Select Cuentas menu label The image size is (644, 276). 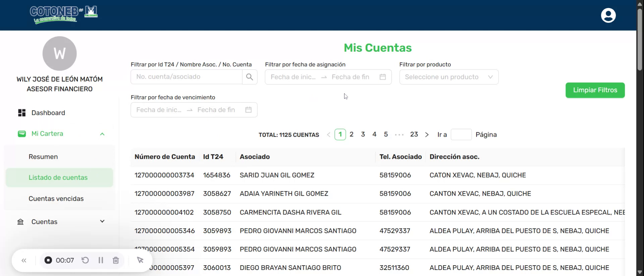tap(44, 222)
